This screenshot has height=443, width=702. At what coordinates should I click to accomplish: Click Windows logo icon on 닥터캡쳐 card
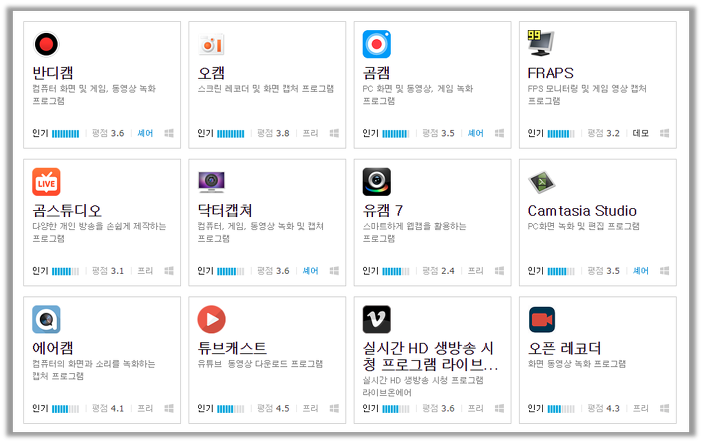pos(334,271)
